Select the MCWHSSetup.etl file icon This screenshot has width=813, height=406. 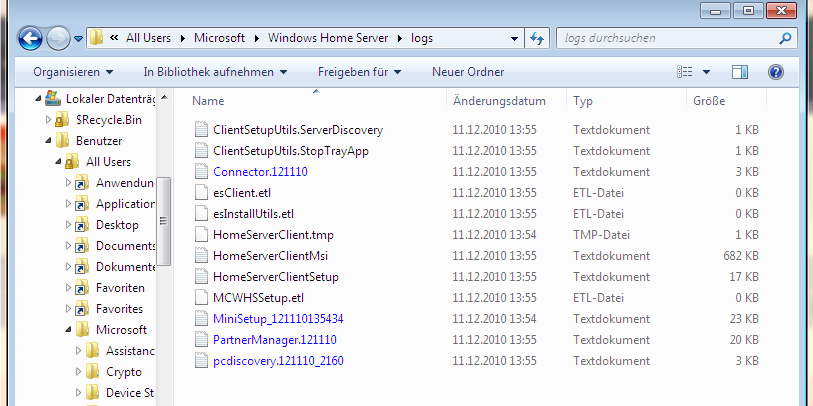pyautogui.click(x=201, y=298)
